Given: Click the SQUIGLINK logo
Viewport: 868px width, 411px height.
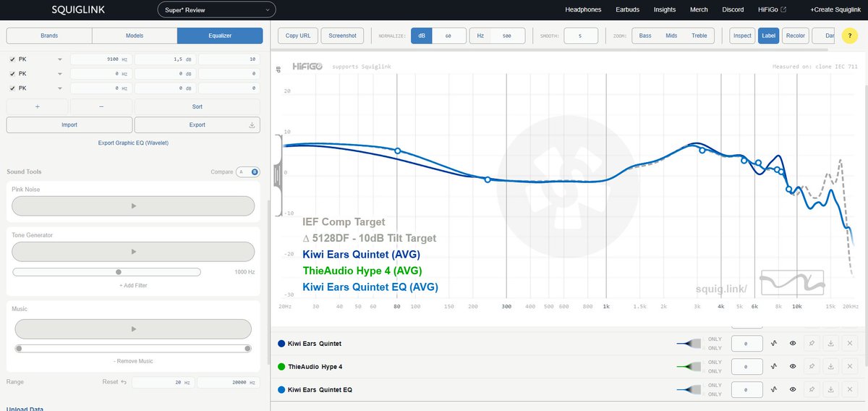Looking at the screenshot, I should tap(79, 10).
